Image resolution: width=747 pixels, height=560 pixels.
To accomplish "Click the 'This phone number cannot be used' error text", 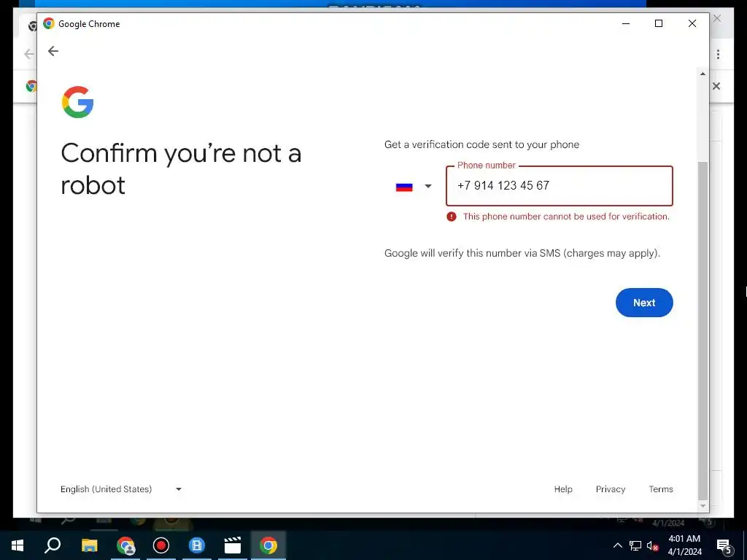I will (566, 217).
